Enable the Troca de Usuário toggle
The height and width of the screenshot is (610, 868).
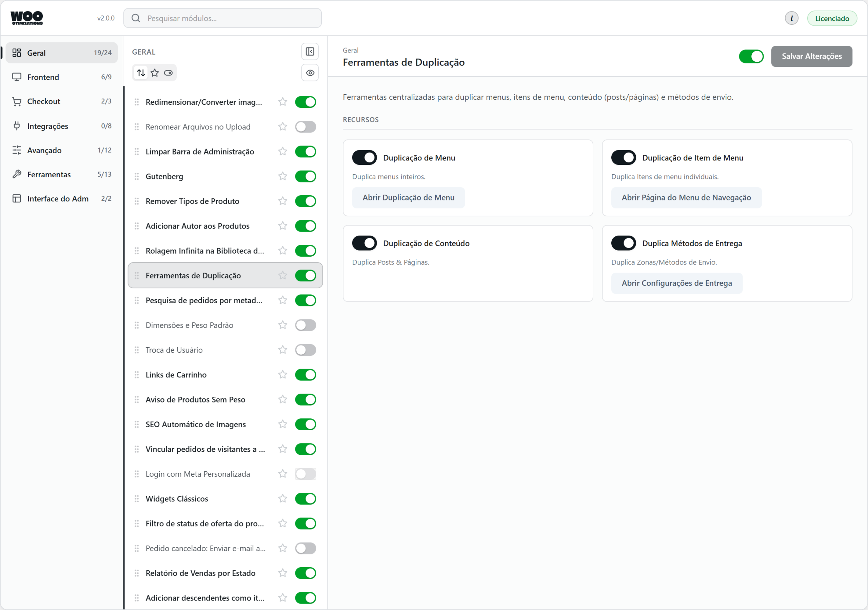pyautogui.click(x=305, y=350)
